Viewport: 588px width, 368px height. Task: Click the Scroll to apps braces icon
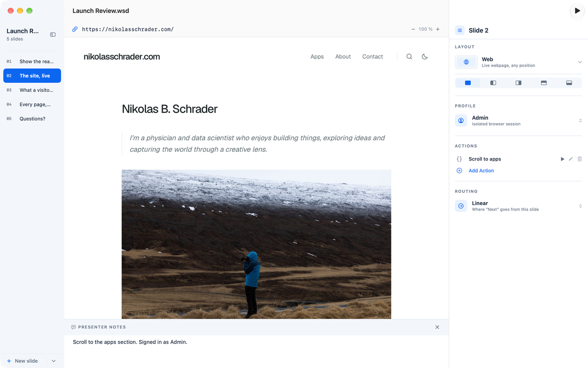pyautogui.click(x=459, y=159)
